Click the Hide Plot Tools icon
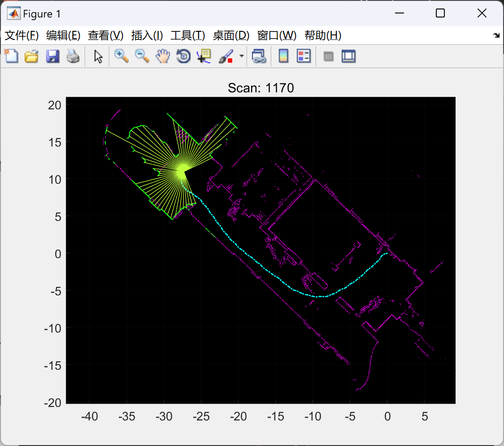Viewport: 504px width, 446px height. click(x=328, y=56)
